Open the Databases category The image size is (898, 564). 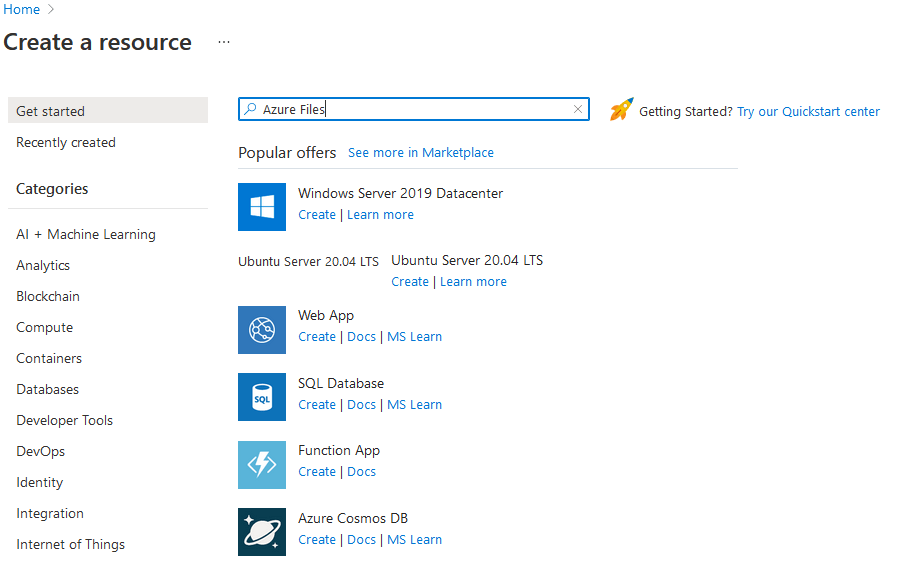48,389
